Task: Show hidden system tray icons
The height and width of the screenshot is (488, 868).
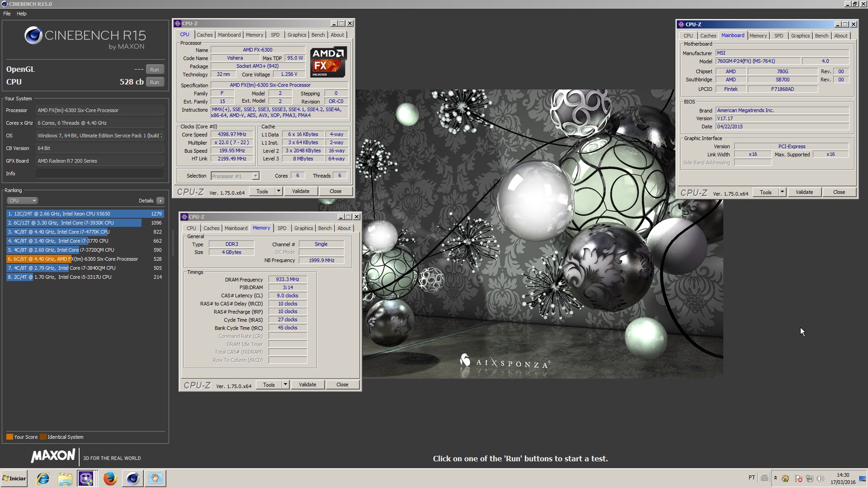Action: click(775, 478)
